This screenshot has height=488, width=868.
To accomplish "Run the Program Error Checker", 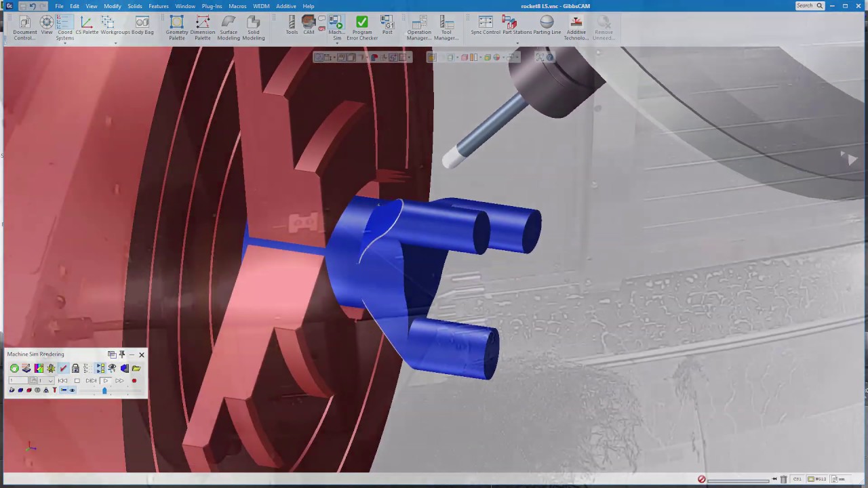I will point(362,28).
